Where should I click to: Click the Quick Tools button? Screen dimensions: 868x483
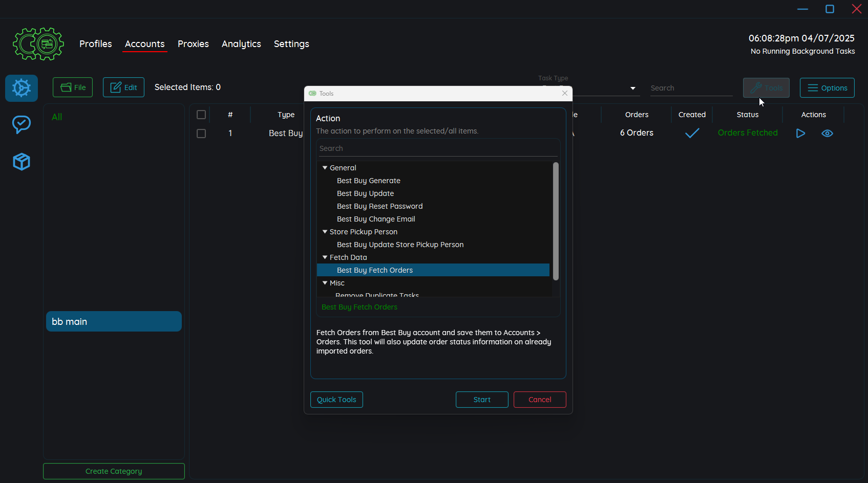coord(336,400)
